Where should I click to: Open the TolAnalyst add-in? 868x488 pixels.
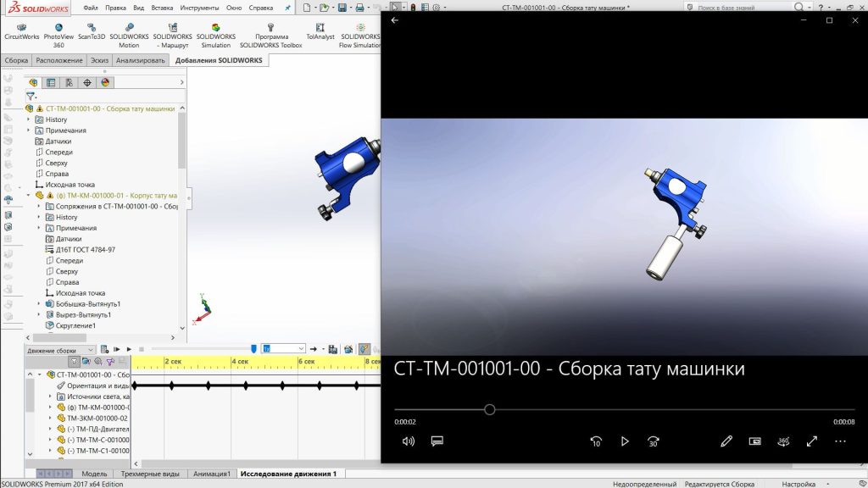(x=320, y=32)
